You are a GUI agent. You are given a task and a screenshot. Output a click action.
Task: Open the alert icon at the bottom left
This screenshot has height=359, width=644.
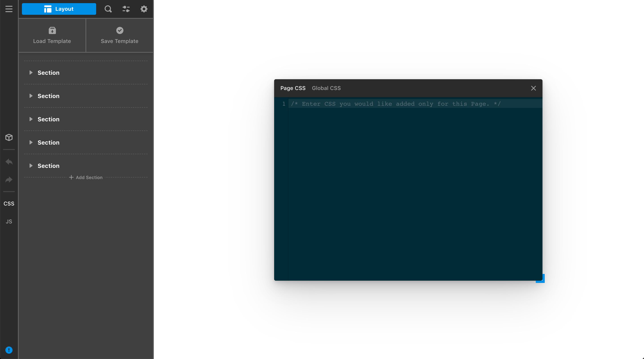tap(9, 350)
